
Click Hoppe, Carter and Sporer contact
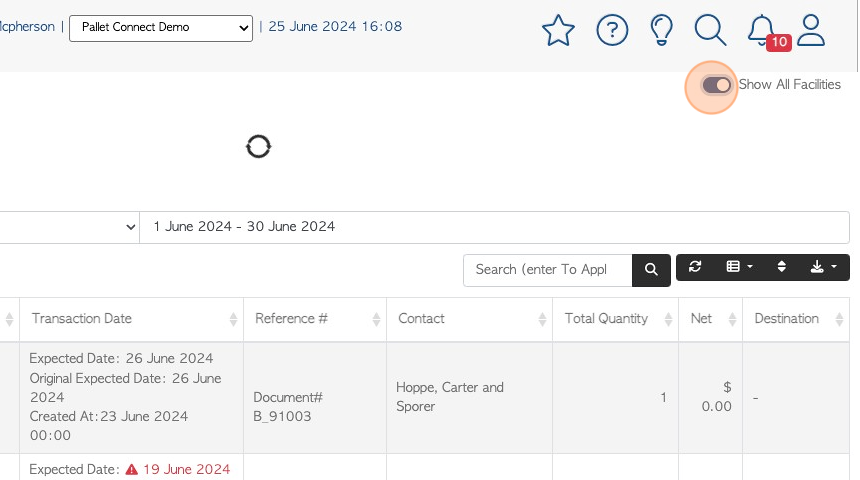click(450, 397)
